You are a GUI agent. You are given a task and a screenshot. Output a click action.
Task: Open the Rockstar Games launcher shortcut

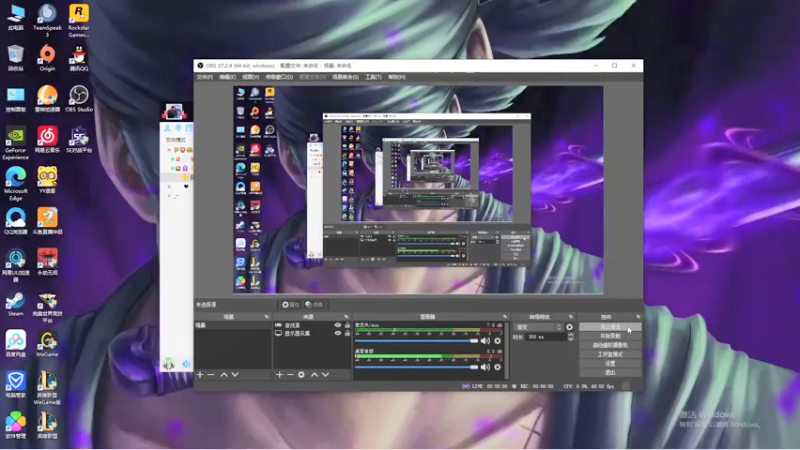(79, 20)
